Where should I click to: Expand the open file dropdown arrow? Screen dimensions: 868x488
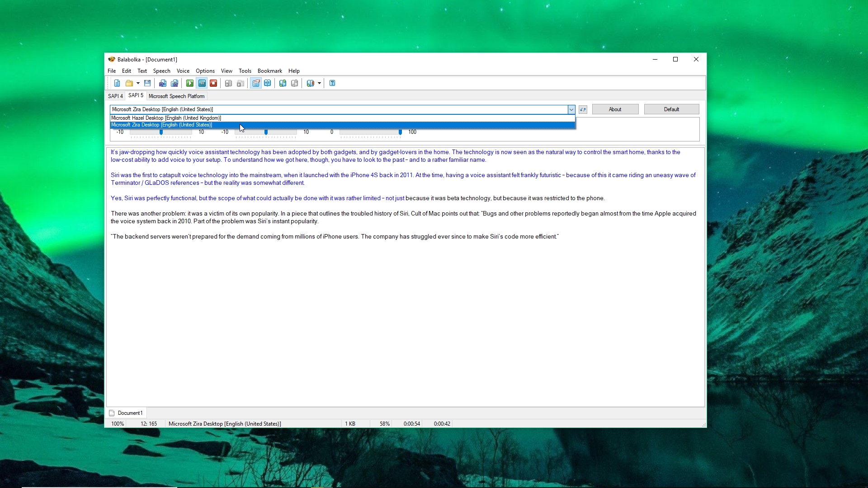click(137, 83)
